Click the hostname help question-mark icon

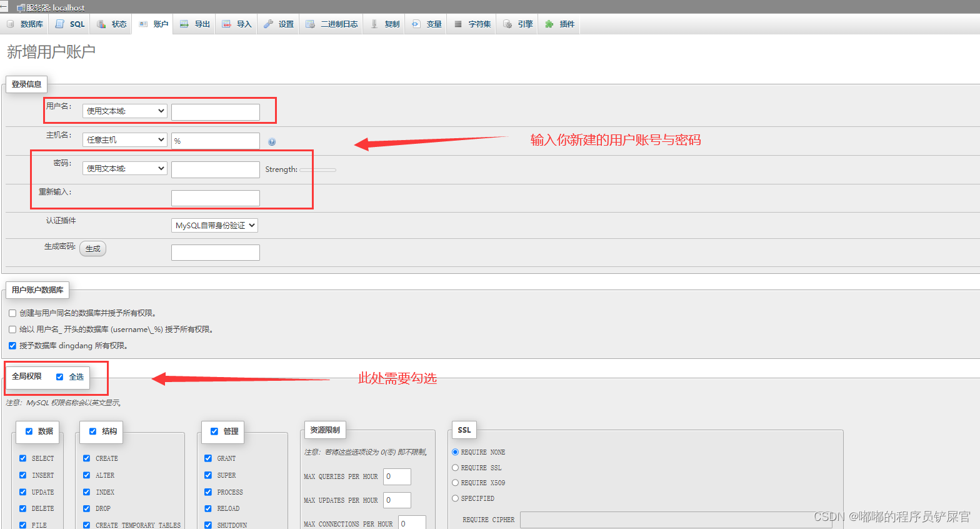(x=272, y=142)
